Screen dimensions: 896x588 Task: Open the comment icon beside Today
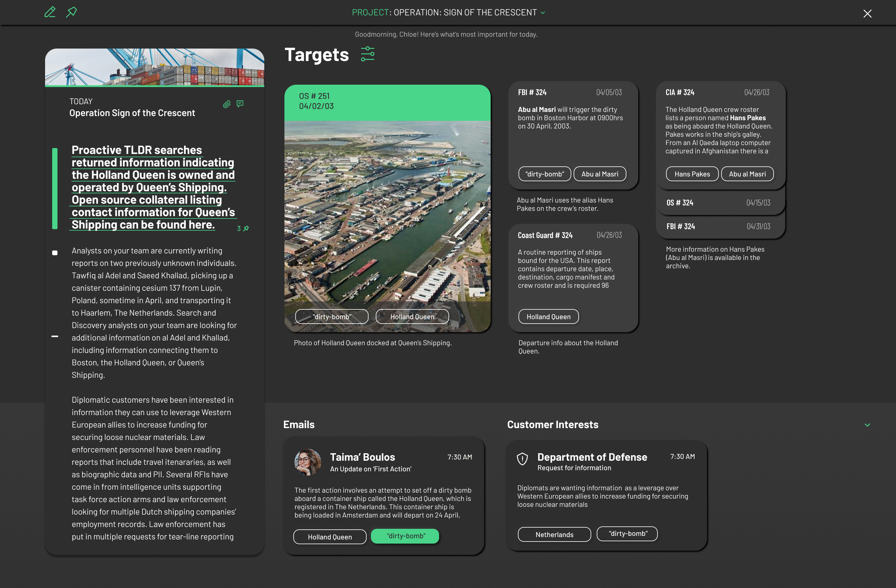point(240,104)
